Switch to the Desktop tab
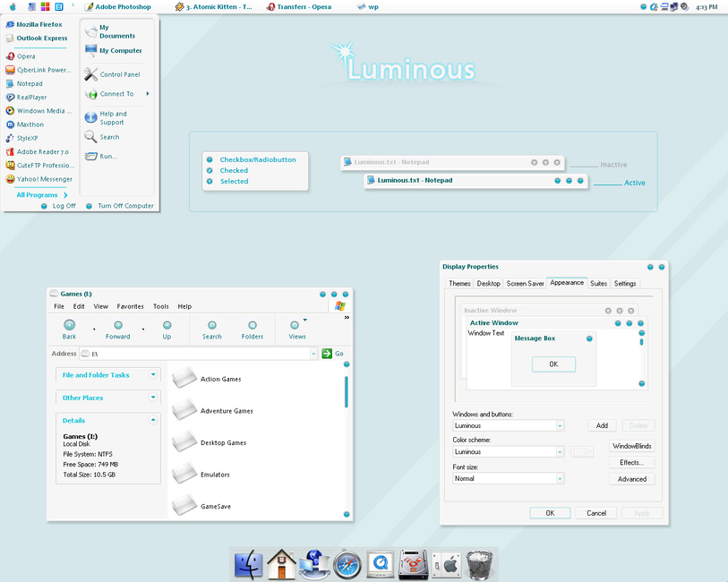728x582 pixels. [488, 284]
